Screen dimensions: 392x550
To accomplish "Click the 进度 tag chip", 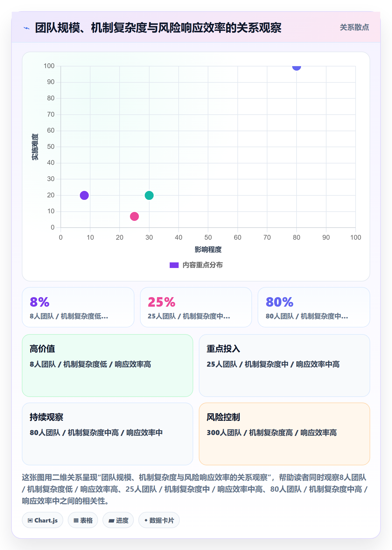I will tap(118, 520).
